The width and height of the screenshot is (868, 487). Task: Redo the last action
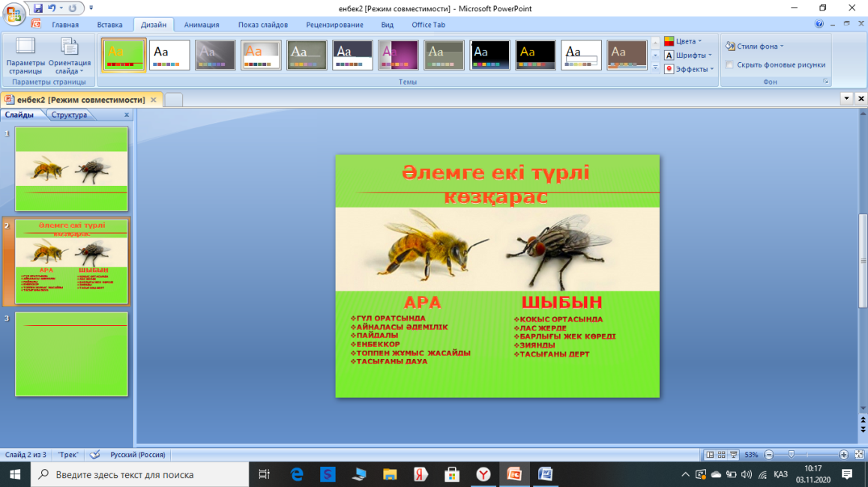(x=73, y=8)
